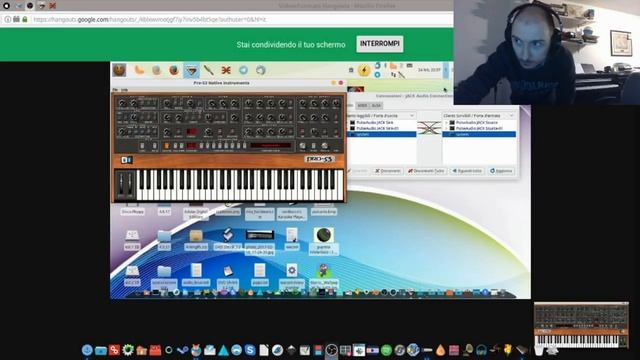The image size is (640, 360).
Task: Select PulseAudio JACK Source-01 input client
Action: point(478,128)
